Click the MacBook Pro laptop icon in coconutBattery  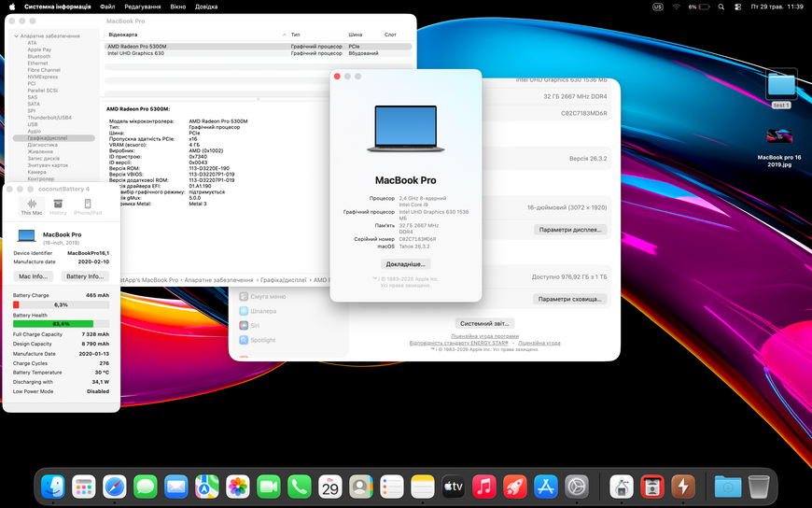[26, 236]
